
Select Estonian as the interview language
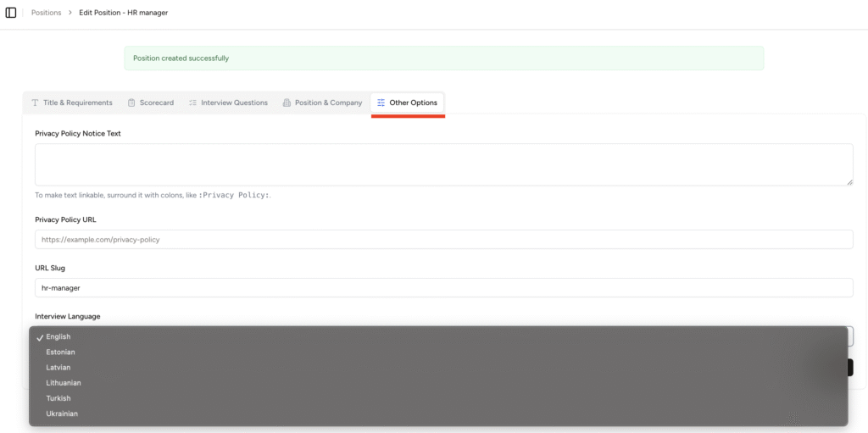point(60,352)
